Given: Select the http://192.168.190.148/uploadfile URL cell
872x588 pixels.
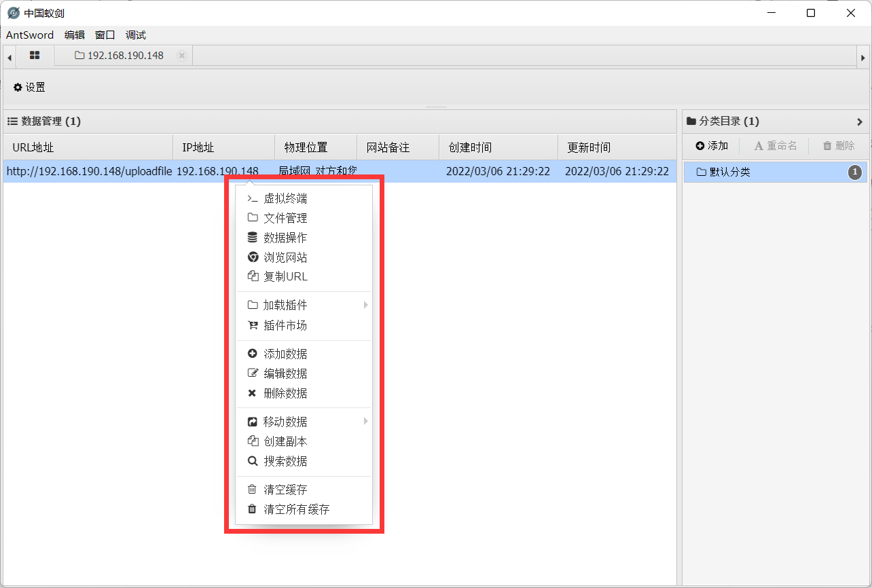Looking at the screenshot, I should click(x=89, y=171).
